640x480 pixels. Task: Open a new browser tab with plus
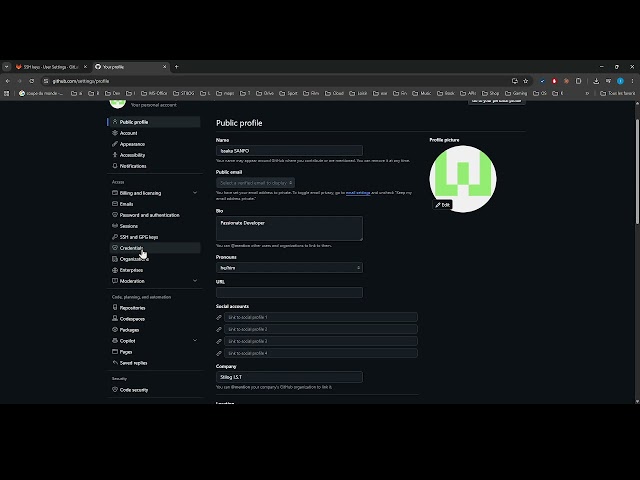click(x=176, y=67)
